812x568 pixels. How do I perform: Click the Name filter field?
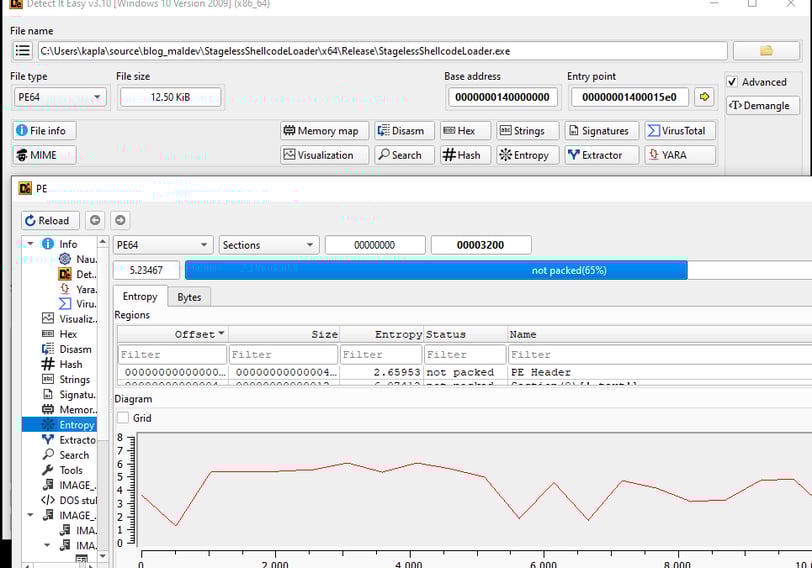coord(660,355)
